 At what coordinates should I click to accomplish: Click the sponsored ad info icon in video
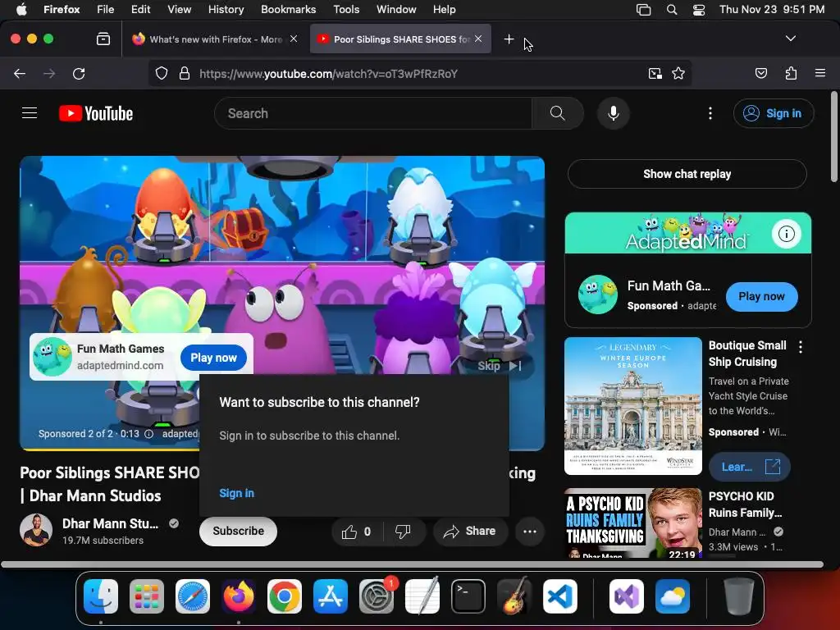click(x=149, y=434)
